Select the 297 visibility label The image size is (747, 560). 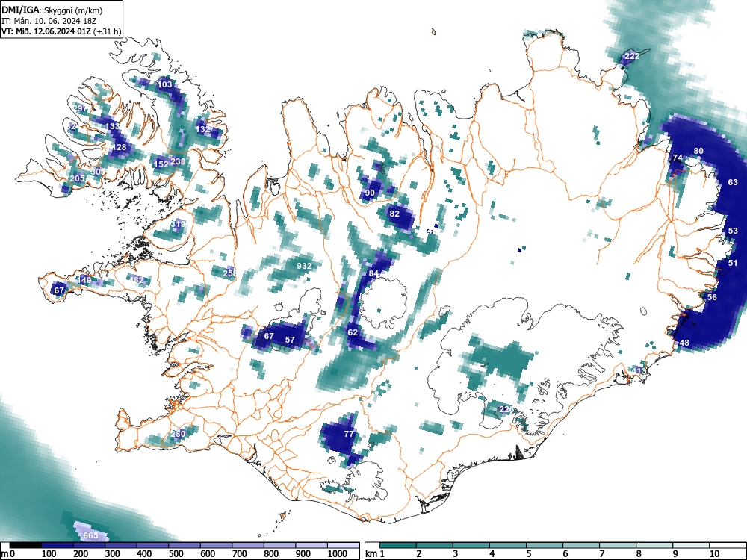click(80, 108)
